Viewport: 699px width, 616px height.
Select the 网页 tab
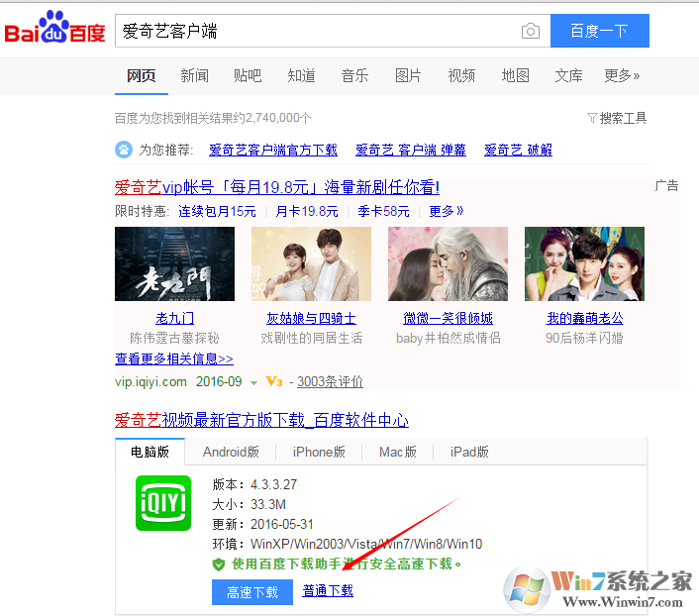[x=141, y=75]
